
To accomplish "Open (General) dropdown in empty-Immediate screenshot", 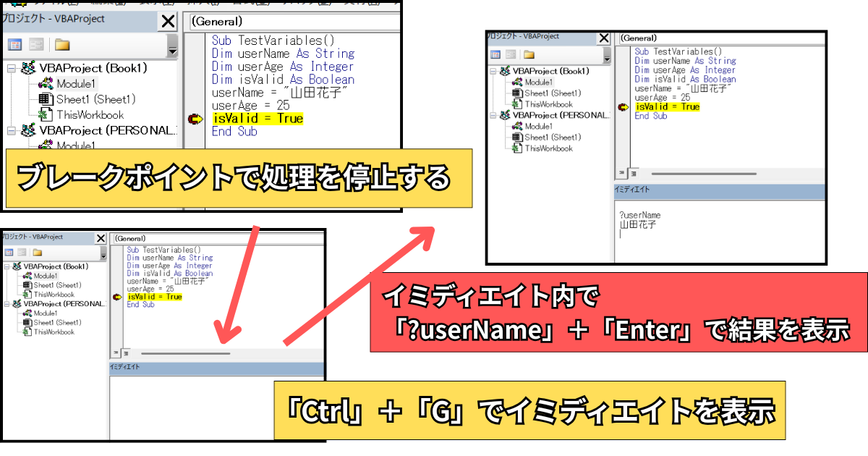I will tap(217, 238).
